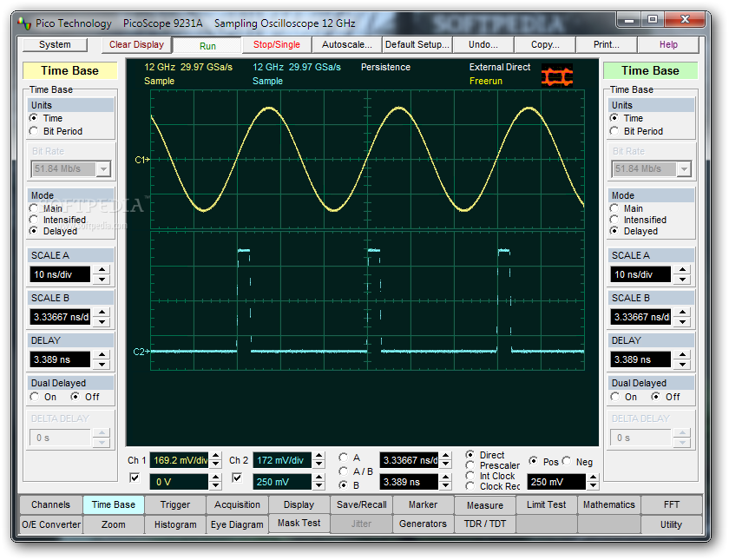The image size is (729, 560).
Task: Choose Int Clock trigger source
Action: coord(470,476)
